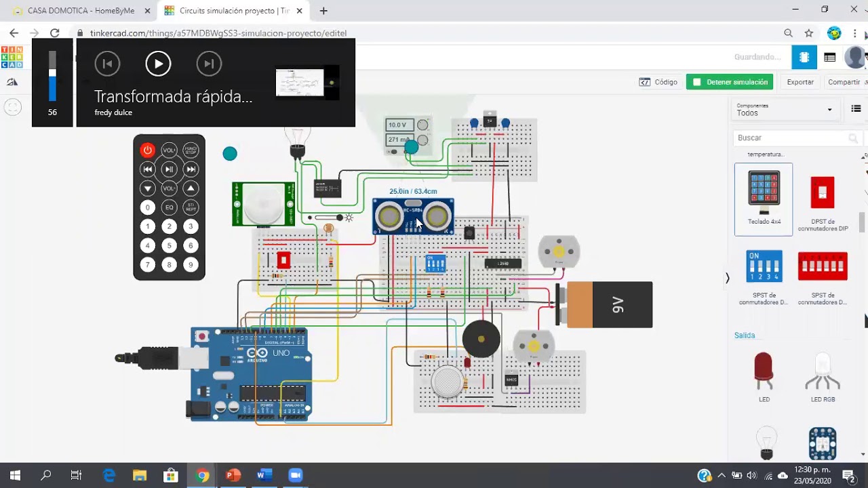Play media in the overlay
The width and height of the screenshot is (868, 488).
point(158,64)
